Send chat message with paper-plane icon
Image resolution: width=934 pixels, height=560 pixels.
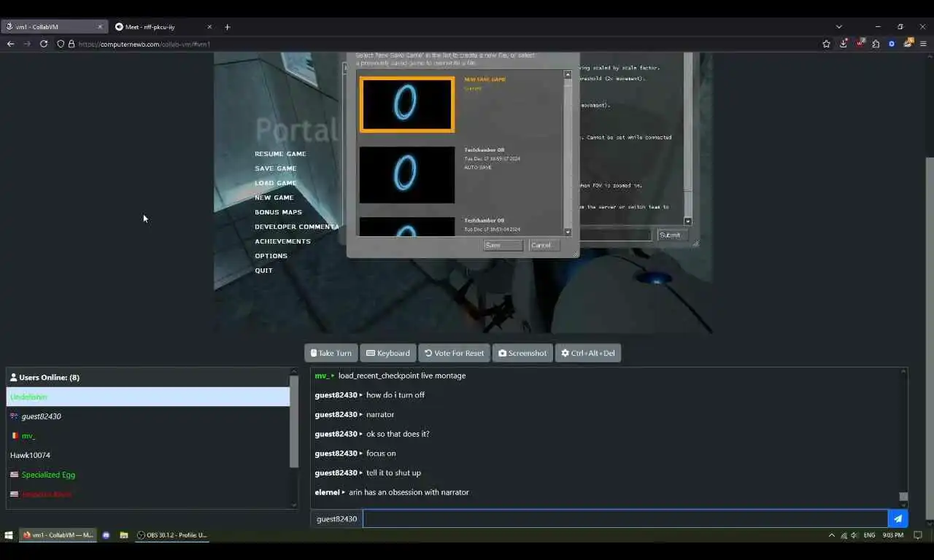898,518
